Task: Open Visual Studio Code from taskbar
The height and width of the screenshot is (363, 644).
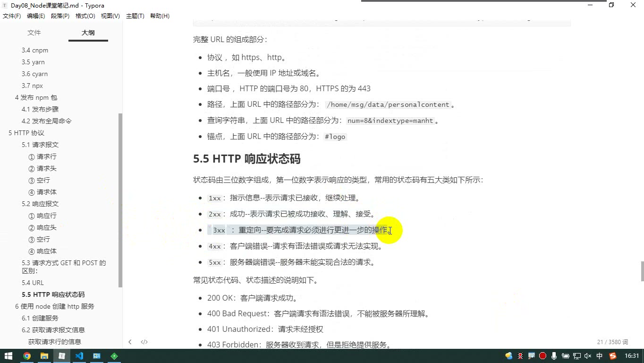Action: (x=79, y=356)
